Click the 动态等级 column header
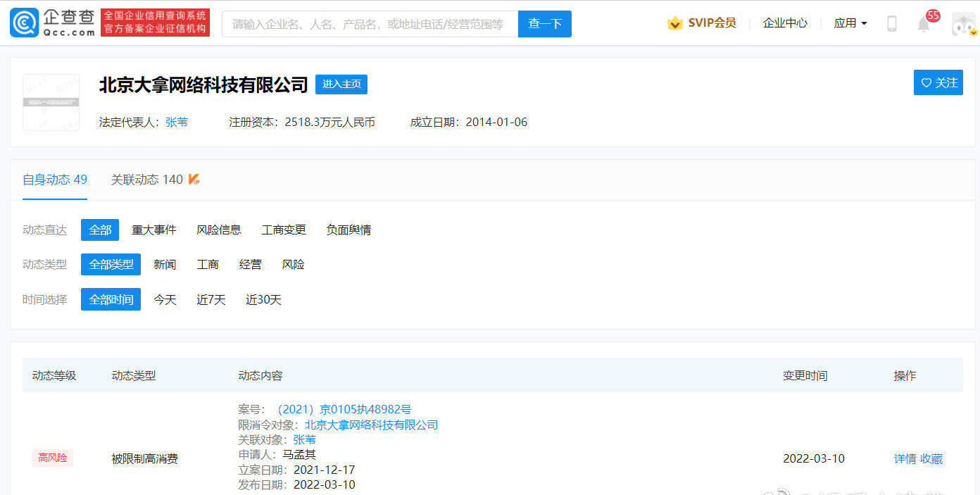This screenshot has height=495, width=980. coord(54,375)
